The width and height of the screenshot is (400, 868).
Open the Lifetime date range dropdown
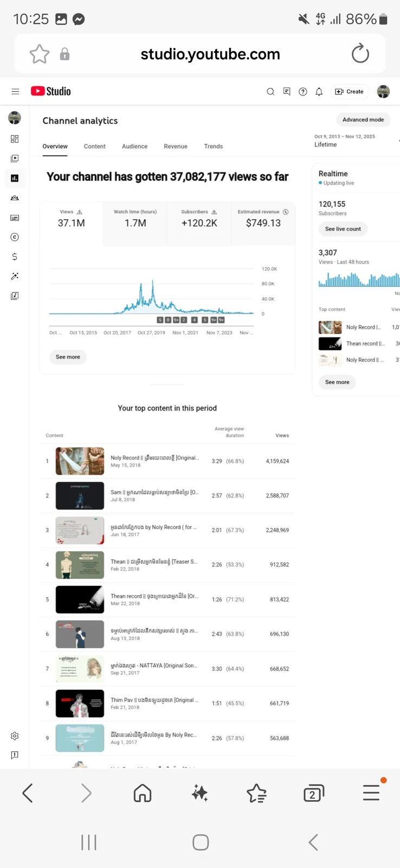[356, 141]
